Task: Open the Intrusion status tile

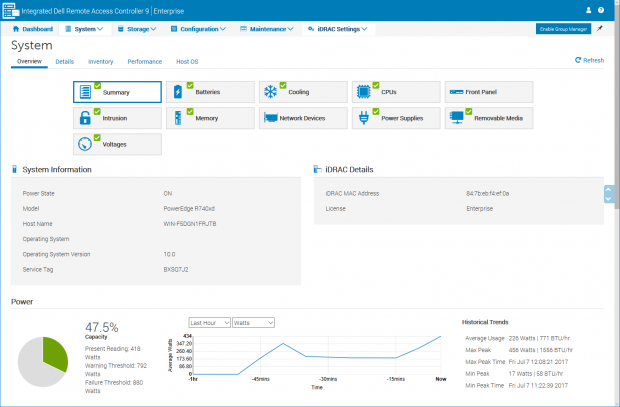Action: pos(117,118)
